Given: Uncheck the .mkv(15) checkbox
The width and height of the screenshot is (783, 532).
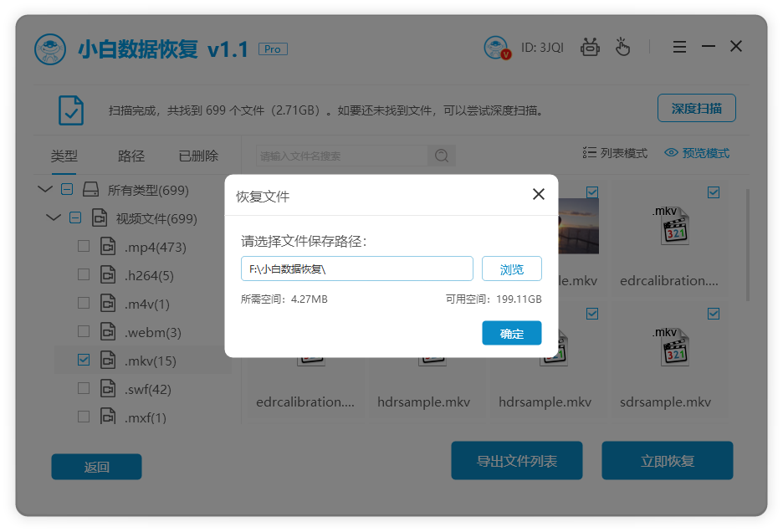Looking at the screenshot, I should coord(84,361).
